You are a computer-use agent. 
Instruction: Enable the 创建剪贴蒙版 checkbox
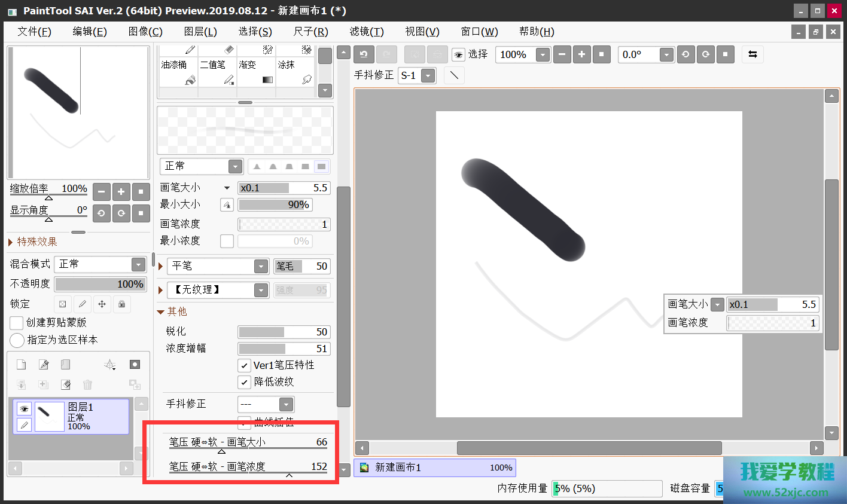17,323
